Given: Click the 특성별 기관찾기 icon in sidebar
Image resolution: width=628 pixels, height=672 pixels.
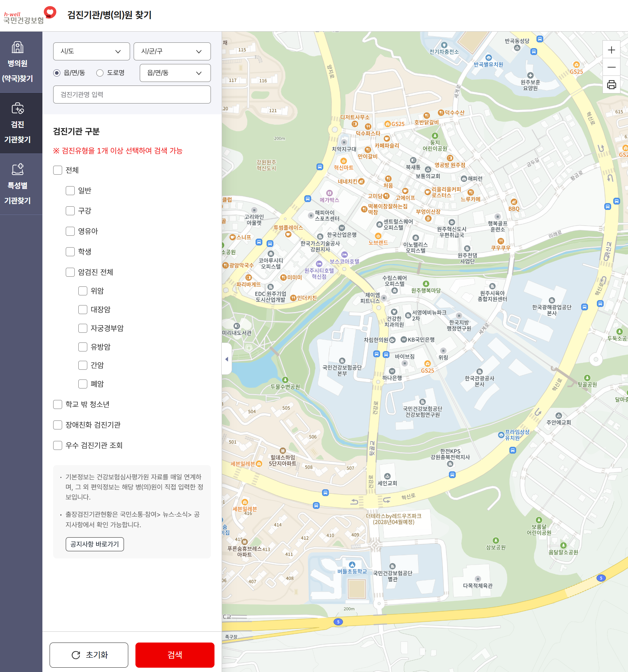Looking at the screenshot, I should click(x=18, y=169).
